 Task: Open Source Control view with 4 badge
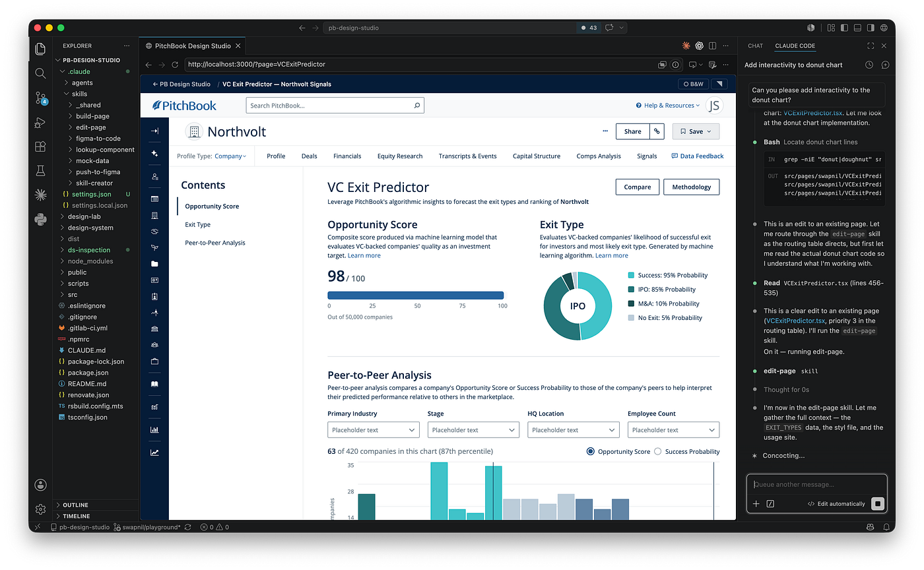tap(40, 98)
